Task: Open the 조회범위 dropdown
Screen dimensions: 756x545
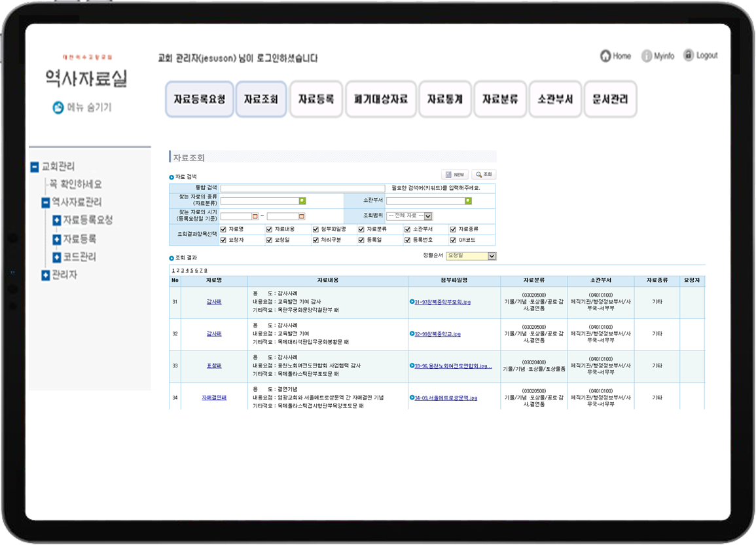Action: 428,216
